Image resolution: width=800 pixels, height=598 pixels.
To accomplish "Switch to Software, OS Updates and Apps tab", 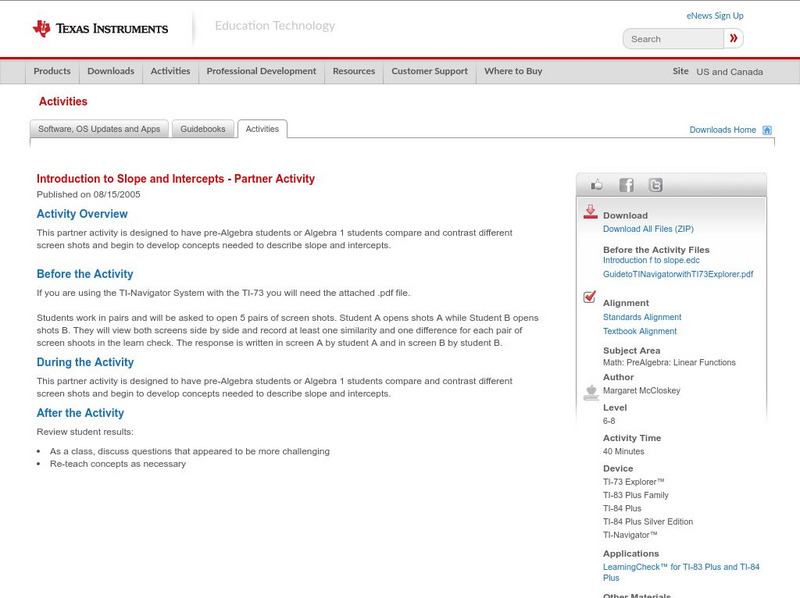I will click(99, 129).
